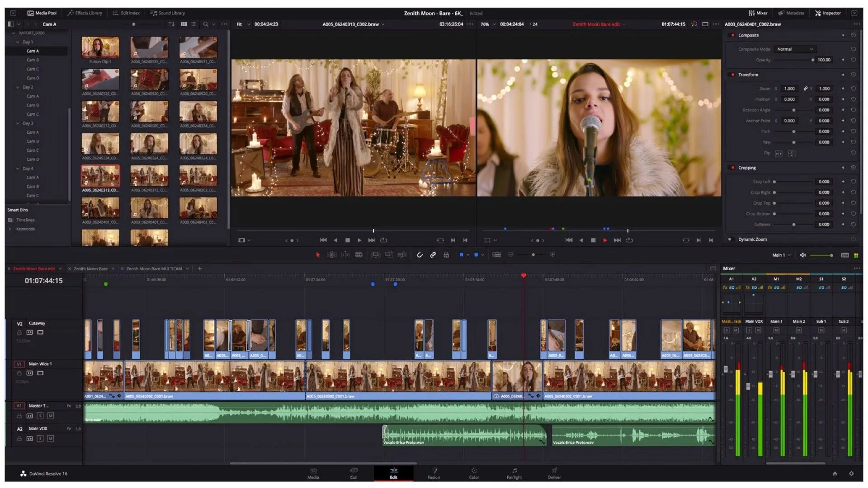Click the media pool search magnifier
Screen dimensions: 868x488
206,24
